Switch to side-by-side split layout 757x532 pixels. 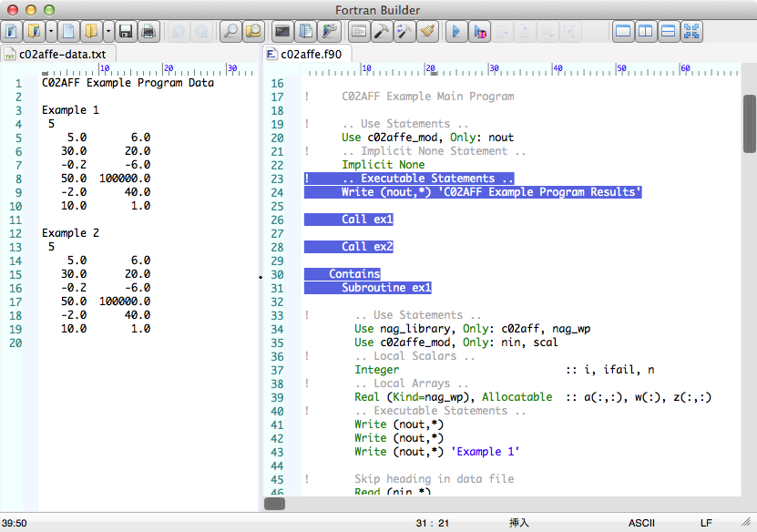(x=646, y=32)
